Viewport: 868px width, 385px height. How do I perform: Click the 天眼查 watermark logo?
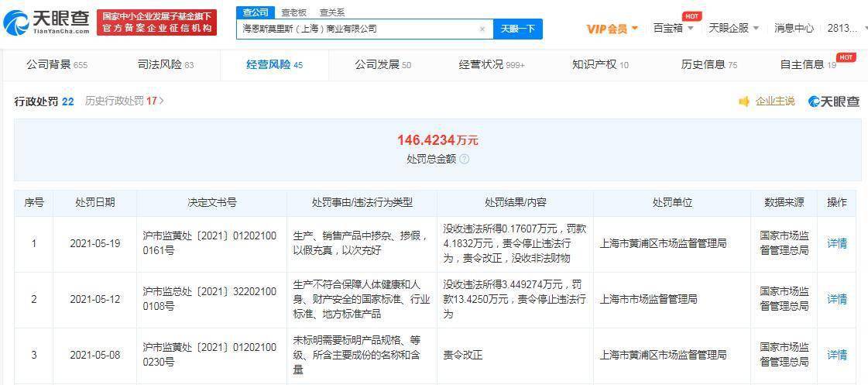coord(834,101)
